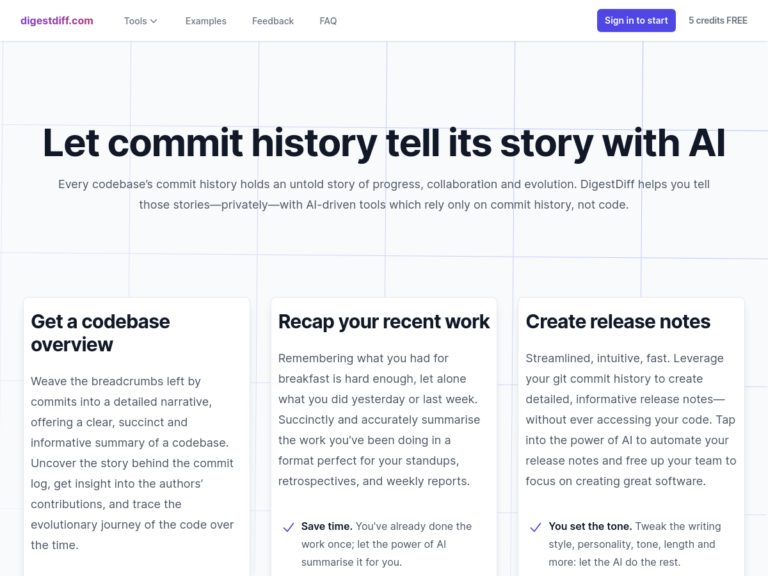Click the checkmark icon beside Save time
Viewport: 768px width, 576px height.
288,527
